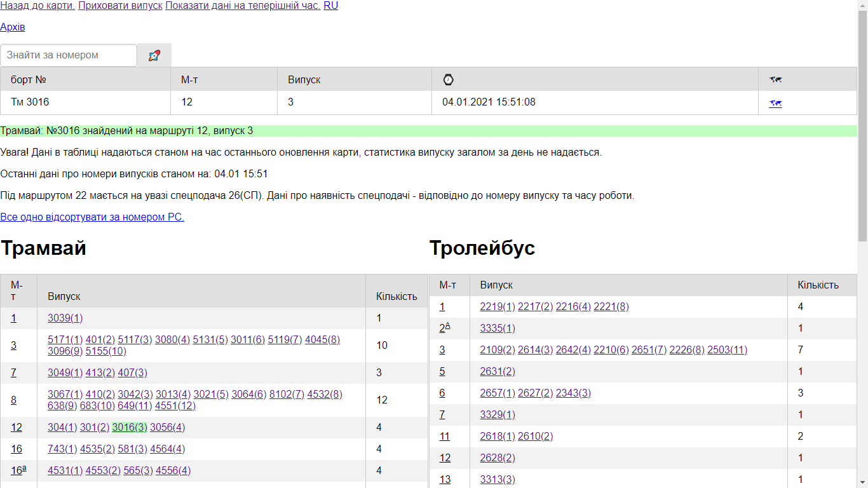This screenshot has height=488, width=868.
Task: Select tram 565(3) link
Action: (139, 471)
